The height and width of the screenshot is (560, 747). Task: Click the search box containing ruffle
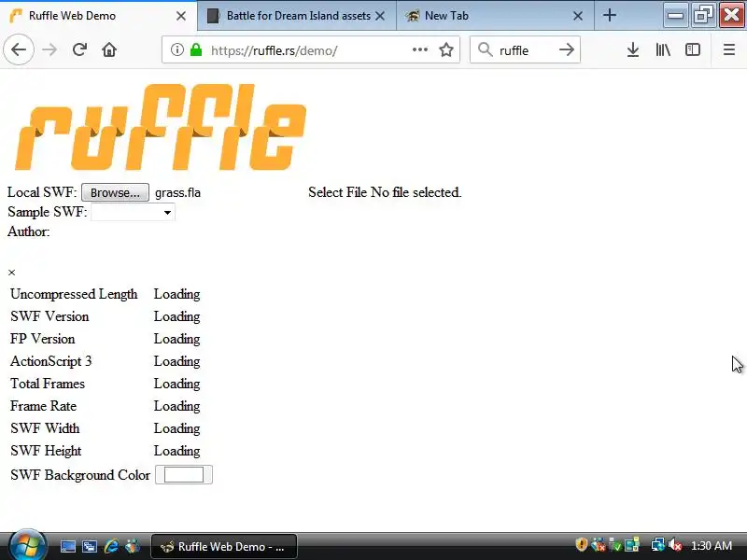(525, 50)
